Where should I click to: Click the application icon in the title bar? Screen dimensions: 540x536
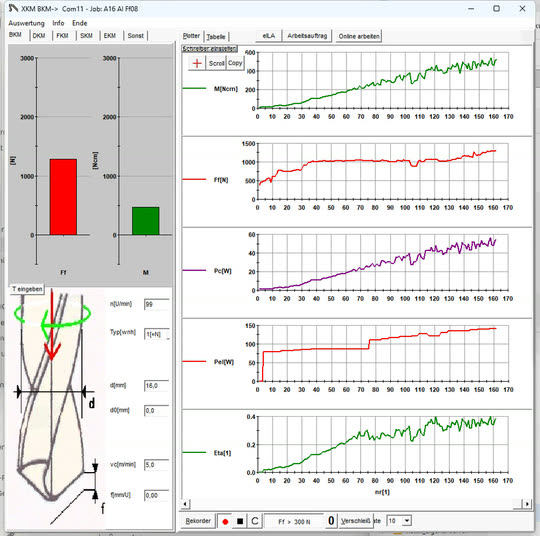tap(13, 8)
